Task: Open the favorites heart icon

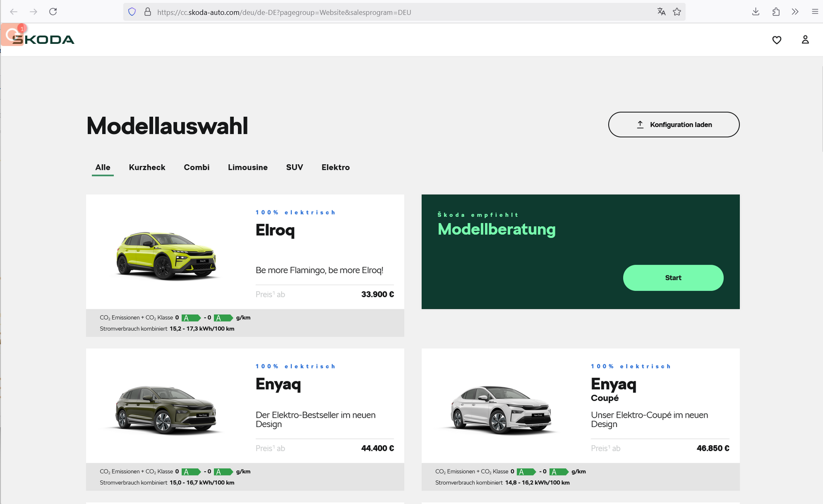Action: [x=777, y=40]
